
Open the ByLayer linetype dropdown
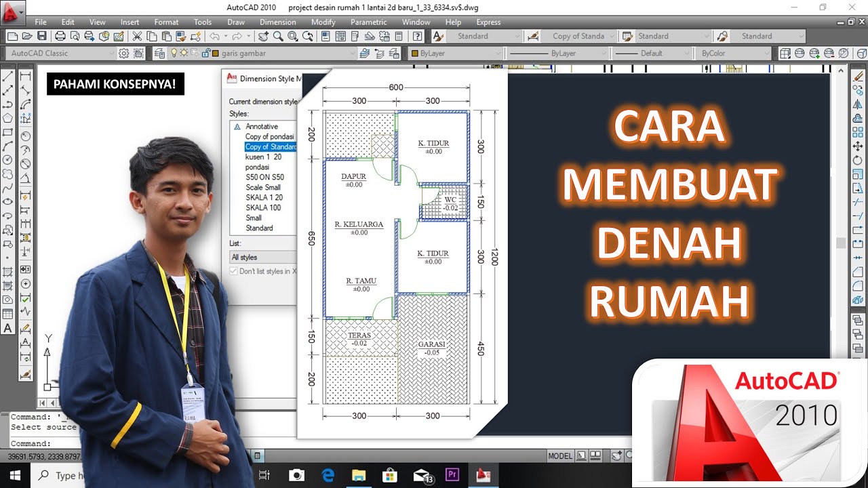click(x=557, y=53)
